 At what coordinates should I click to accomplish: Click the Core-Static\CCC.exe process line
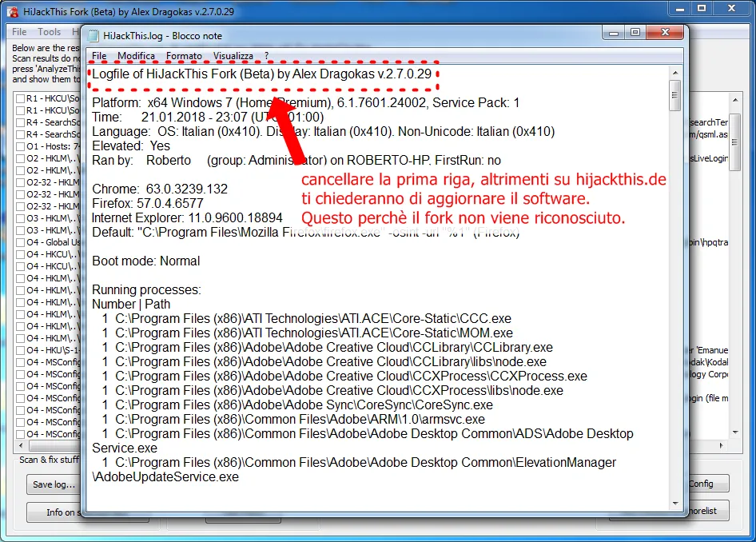pos(306,319)
